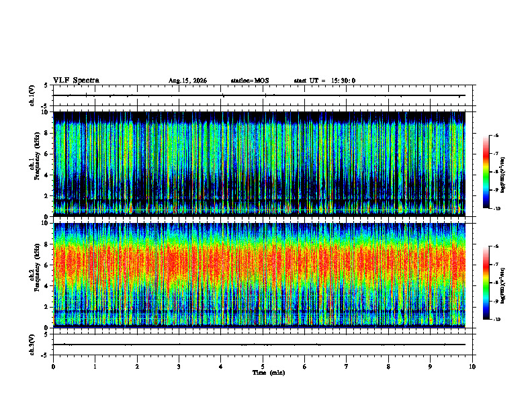Click the "ch.3(V)" axis label
532x411 pixels.
point(32,345)
